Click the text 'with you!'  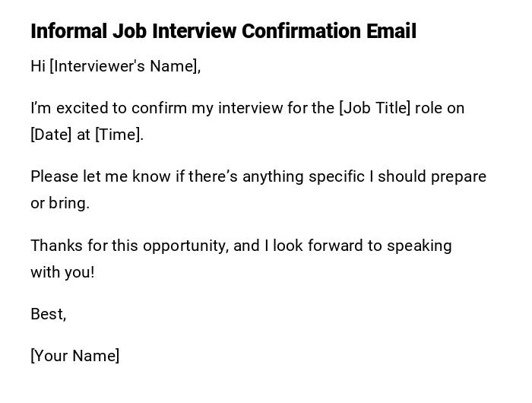62,272
